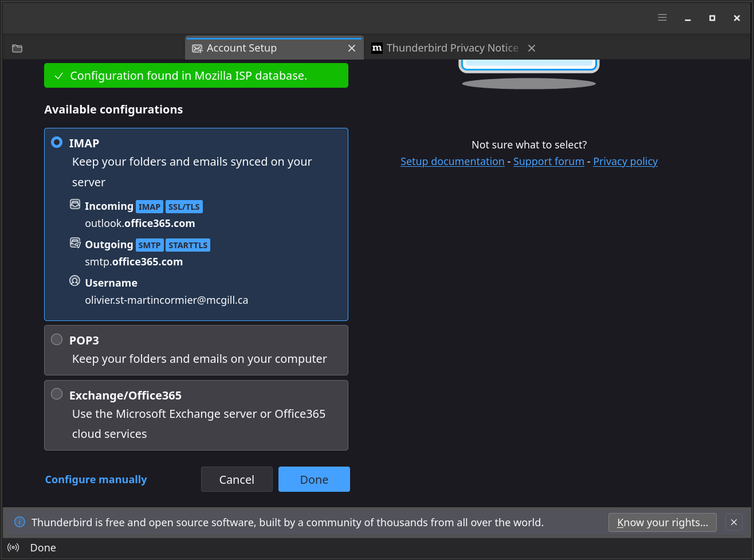Viewport: 754px width, 560px height.
Task: Select the POP3 radio button
Action: click(57, 339)
